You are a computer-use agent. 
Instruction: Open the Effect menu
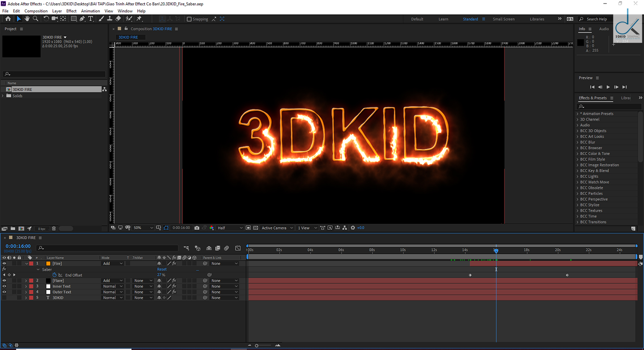click(71, 11)
